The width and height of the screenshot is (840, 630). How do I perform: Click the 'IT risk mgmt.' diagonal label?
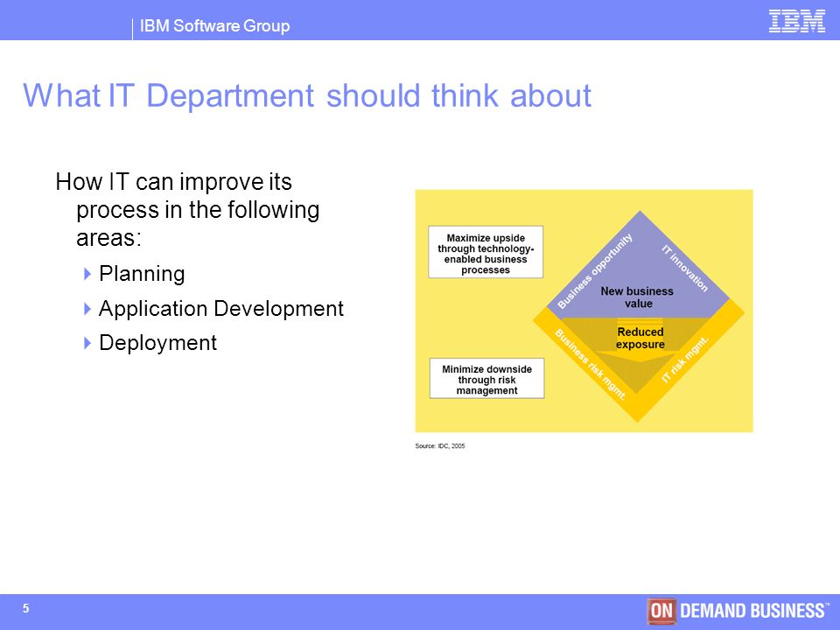click(x=685, y=360)
